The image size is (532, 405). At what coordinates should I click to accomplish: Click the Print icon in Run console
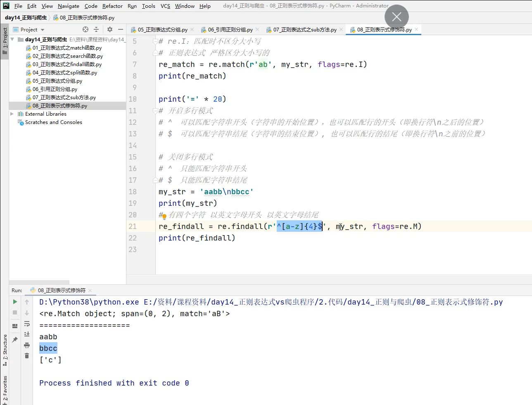pos(27,345)
